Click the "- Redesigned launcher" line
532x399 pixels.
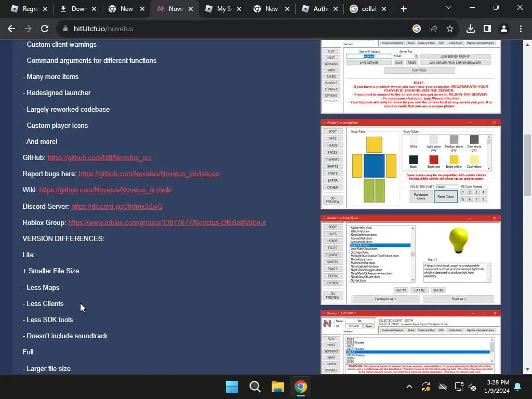coord(57,92)
